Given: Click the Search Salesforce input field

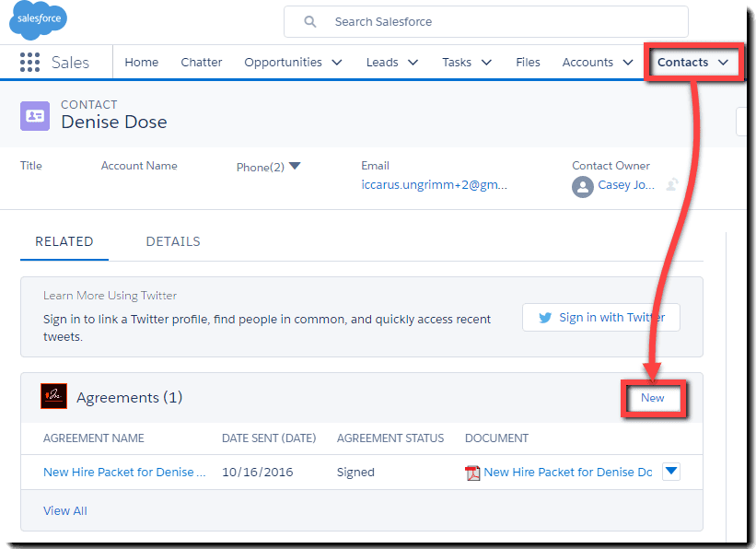Looking at the screenshot, I should pos(486,22).
